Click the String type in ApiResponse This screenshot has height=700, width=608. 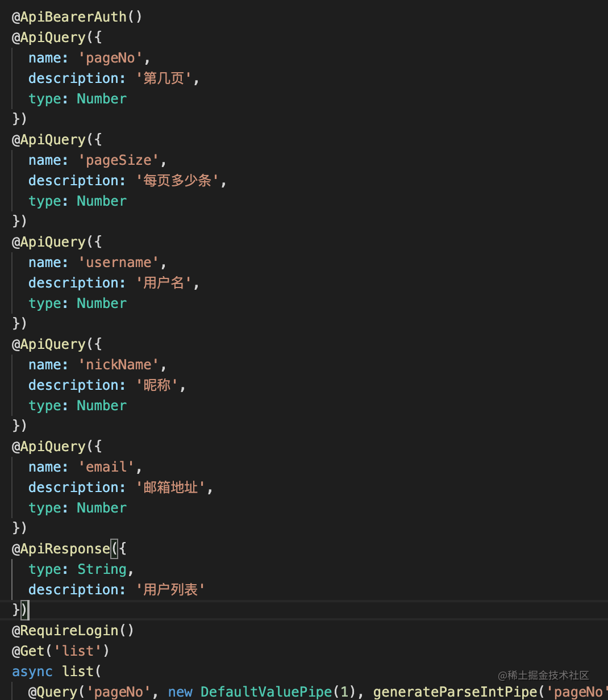pos(102,569)
